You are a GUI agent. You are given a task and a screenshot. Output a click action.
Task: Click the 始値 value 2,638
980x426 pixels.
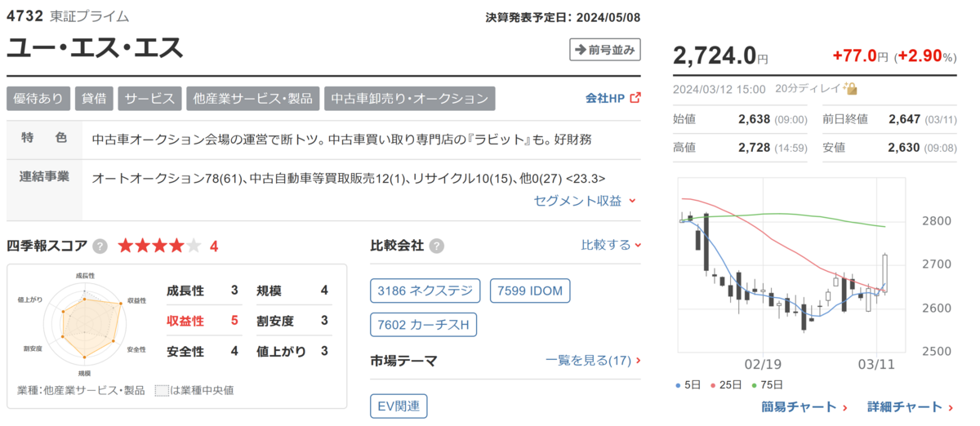pos(754,119)
